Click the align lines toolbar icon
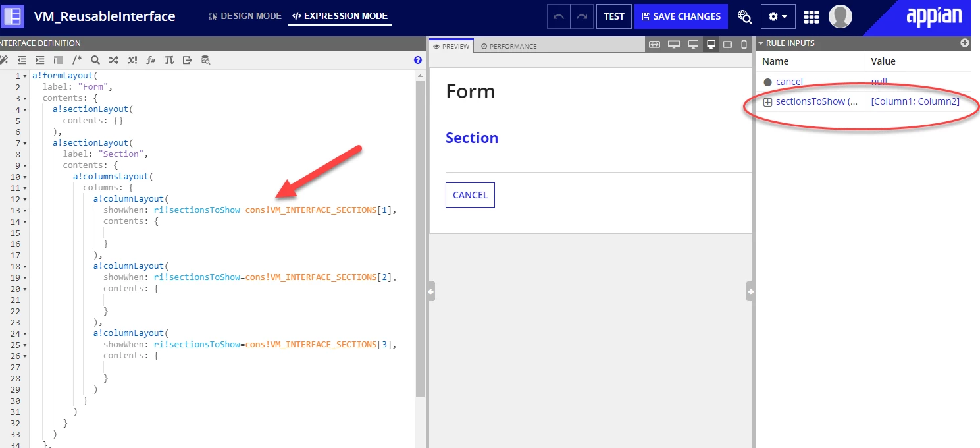The image size is (980, 448). click(59, 60)
